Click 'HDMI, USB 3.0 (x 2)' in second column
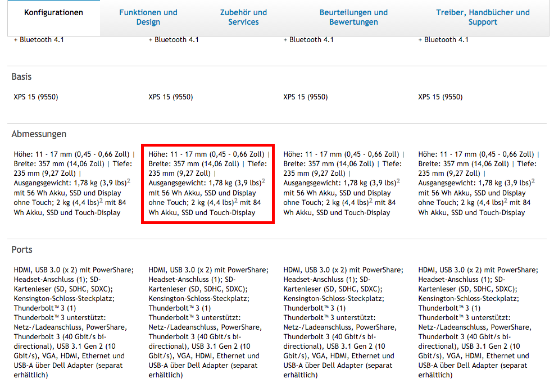554x392 pixels. pos(180,270)
